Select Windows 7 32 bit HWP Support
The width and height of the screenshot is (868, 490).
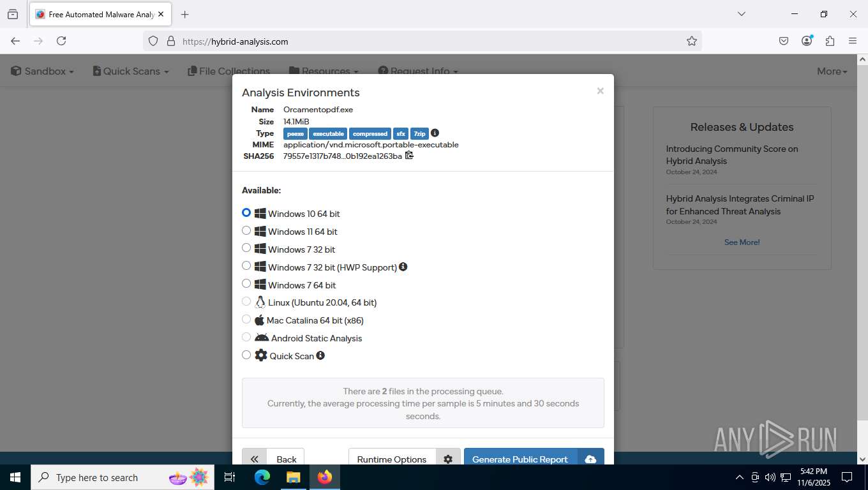click(246, 266)
